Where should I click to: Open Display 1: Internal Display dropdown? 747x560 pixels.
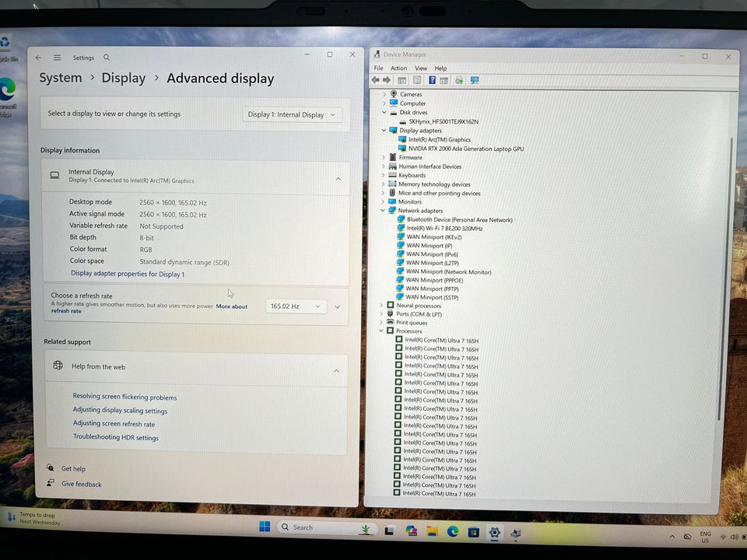coord(292,115)
